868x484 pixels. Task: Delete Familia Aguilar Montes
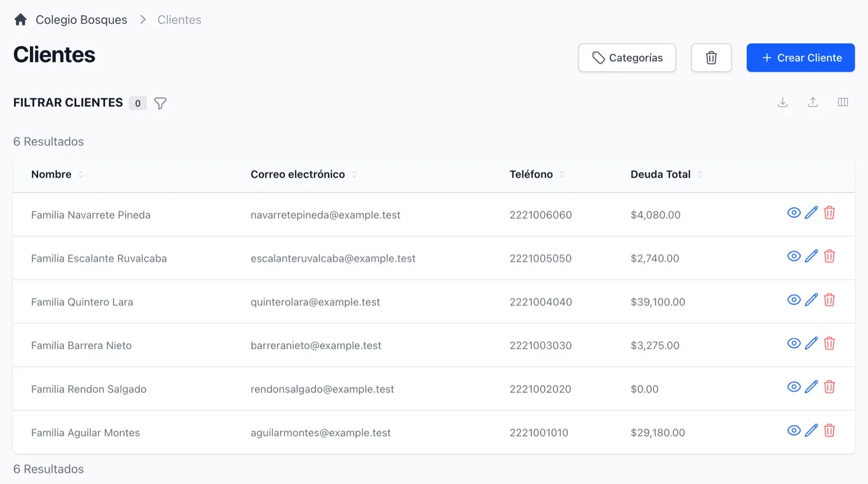[830, 431]
